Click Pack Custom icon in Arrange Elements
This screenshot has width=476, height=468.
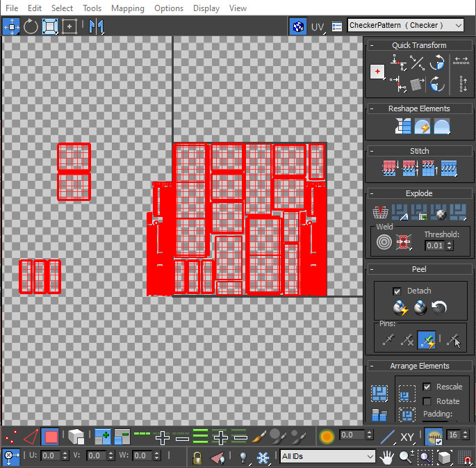tap(379, 394)
